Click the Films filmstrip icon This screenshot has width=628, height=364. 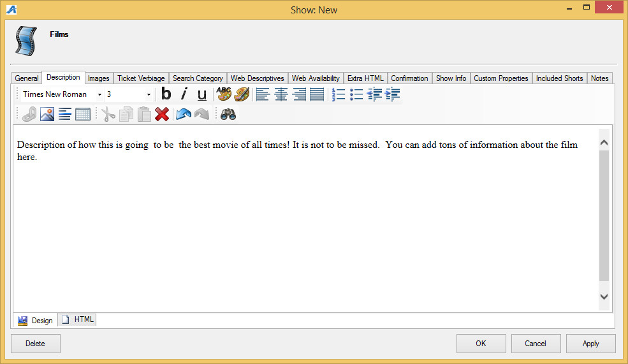[x=26, y=41]
